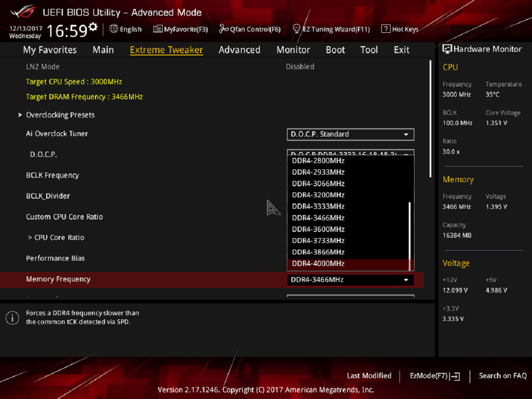The image size is (532, 399).
Task: Open the Memory Frequency DDR4-3466MHz dropdown
Action: click(x=351, y=280)
